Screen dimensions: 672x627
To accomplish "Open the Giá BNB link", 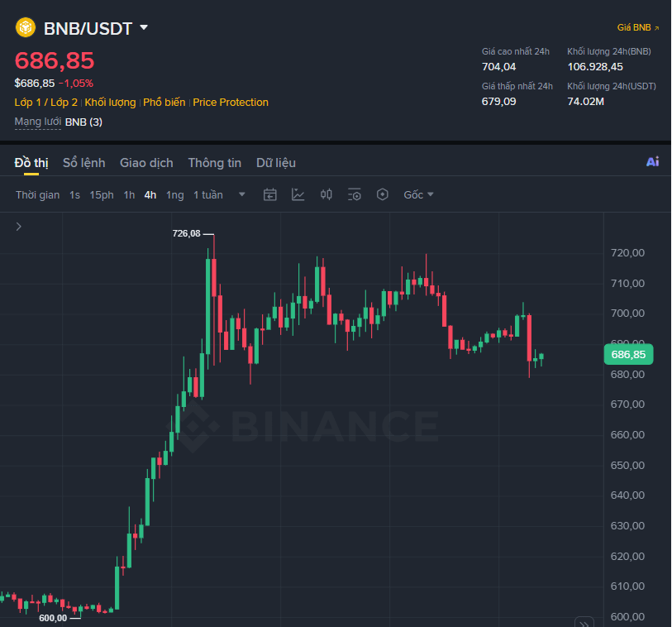I will 638,27.
